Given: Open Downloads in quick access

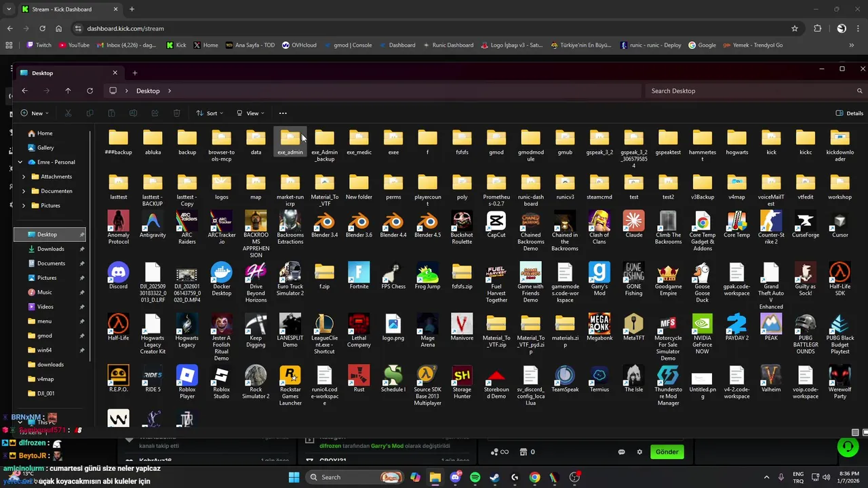Looking at the screenshot, I should click(x=50, y=249).
